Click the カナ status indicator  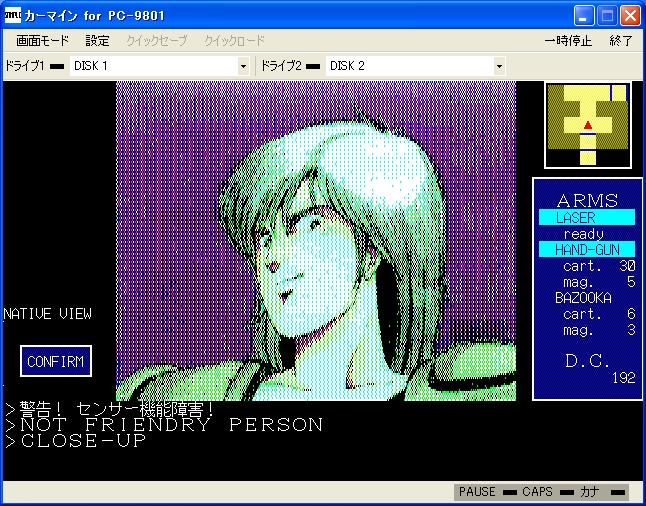point(602,492)
